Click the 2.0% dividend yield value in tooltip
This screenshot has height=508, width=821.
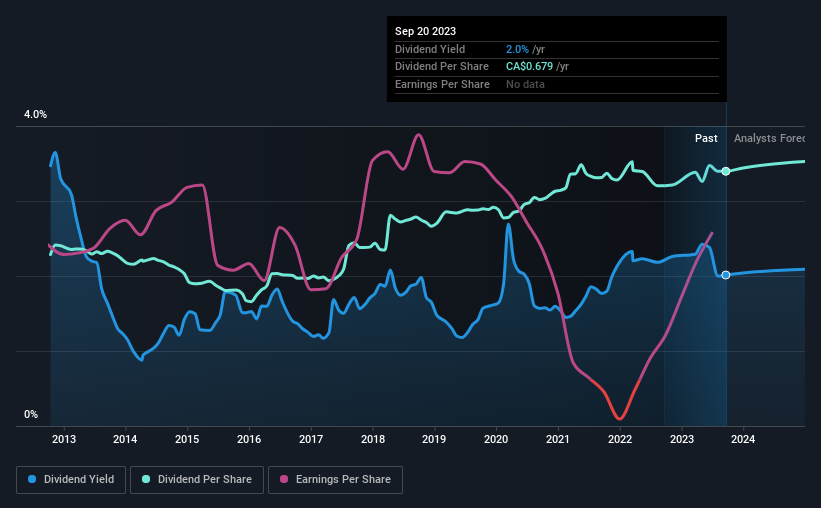point(517,49)
